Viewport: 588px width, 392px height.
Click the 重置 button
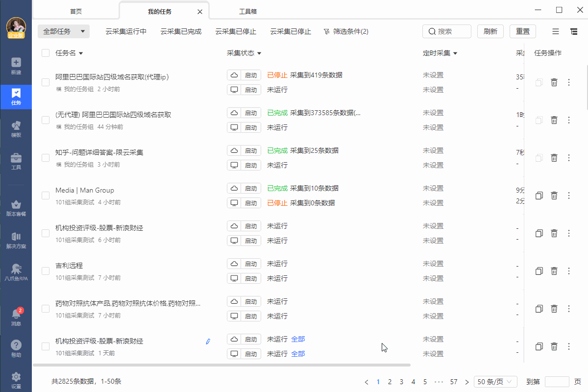pos(523,31)
